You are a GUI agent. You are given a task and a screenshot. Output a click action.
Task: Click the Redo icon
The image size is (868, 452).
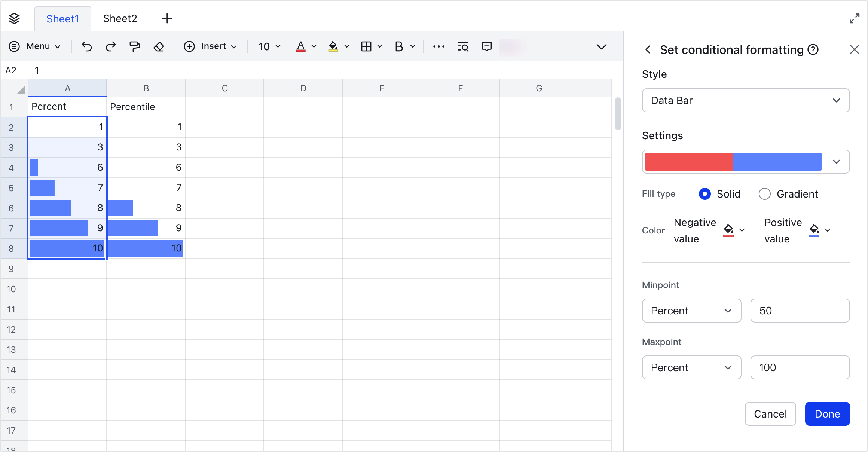coord(110,46)
